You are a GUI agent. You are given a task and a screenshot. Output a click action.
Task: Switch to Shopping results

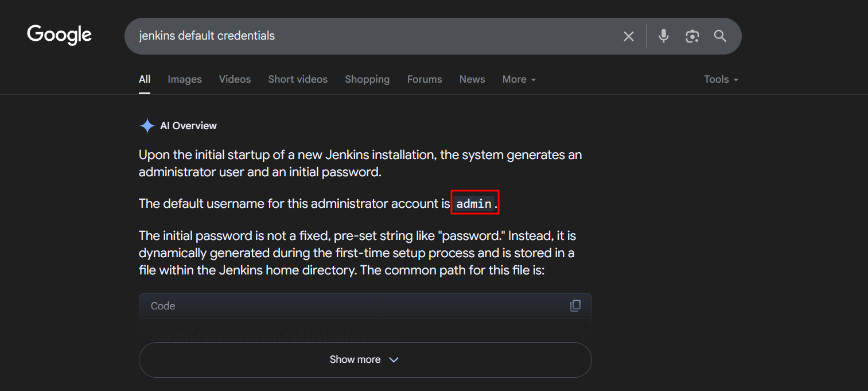(x=367, y=79)
